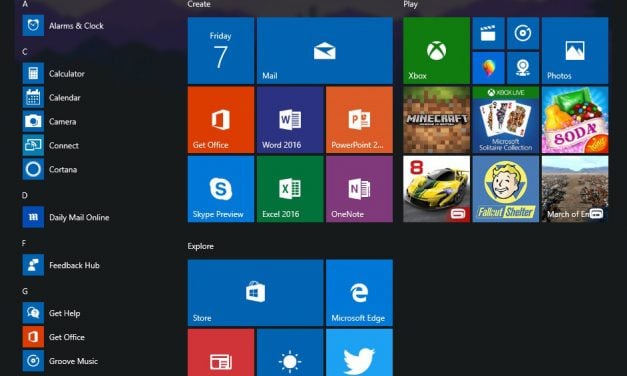Open the Excel 2016 tile

[290, 189]
